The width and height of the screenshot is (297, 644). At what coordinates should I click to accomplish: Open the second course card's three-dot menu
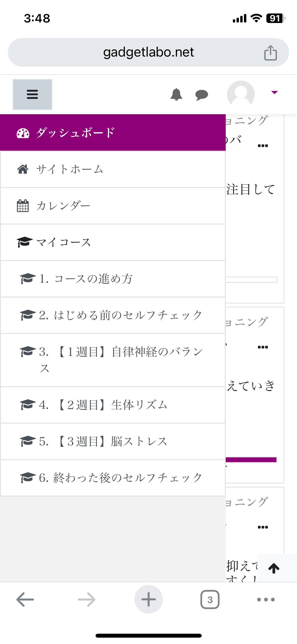tap(263, 347)
